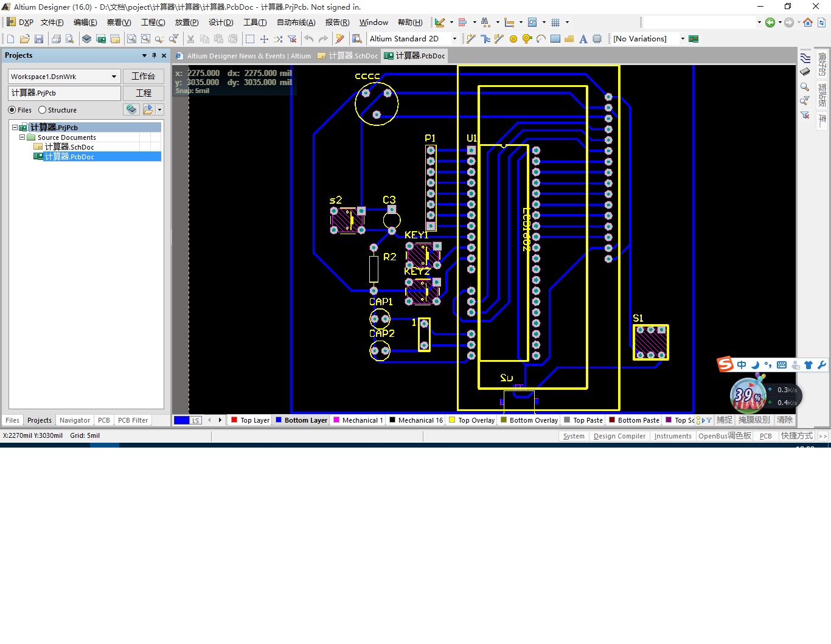Switch to the Navigator panel tab
The image size is (831, 644).
(75, 420)
